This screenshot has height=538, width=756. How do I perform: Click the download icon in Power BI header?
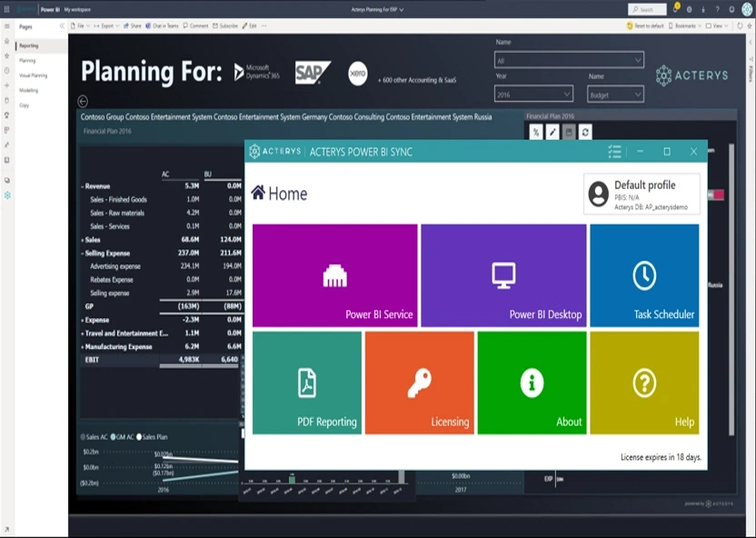[x=703, y=9]
